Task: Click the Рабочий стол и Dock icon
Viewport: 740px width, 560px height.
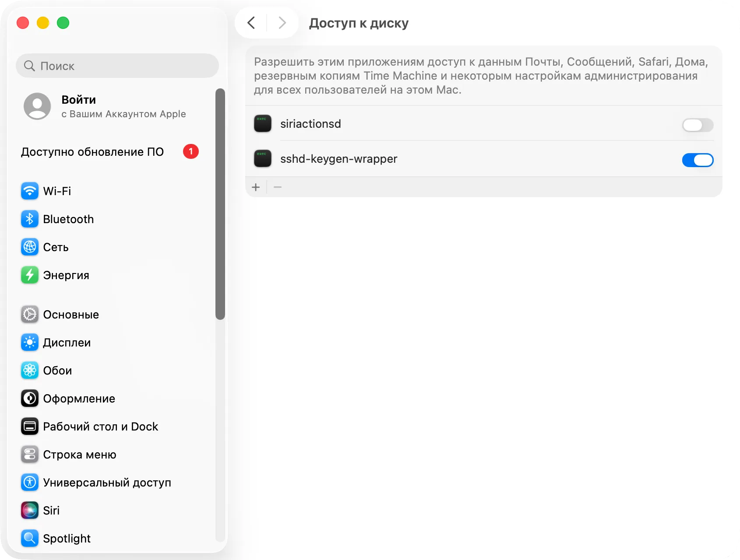Action: tap(30, 426)
